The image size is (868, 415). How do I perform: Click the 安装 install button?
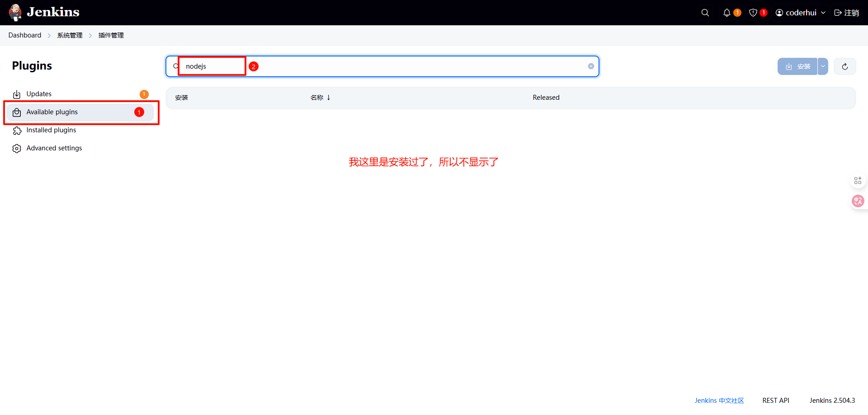(x=797, y=66)
